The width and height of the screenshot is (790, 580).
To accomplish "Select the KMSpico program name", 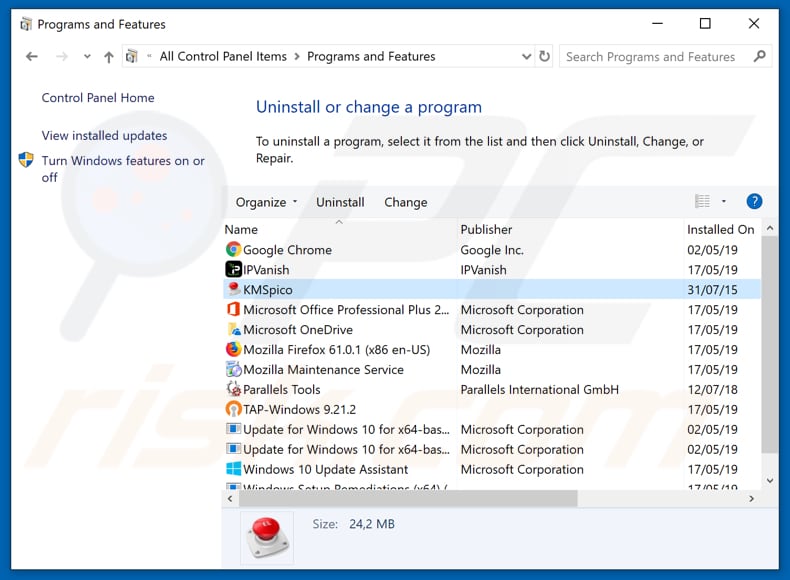I will pos(268,290).
